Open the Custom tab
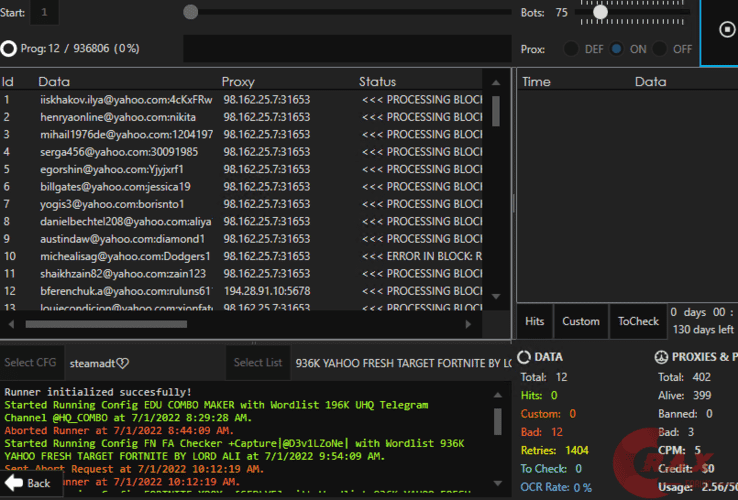Screen dimensions: 738x500 (580, 321)
